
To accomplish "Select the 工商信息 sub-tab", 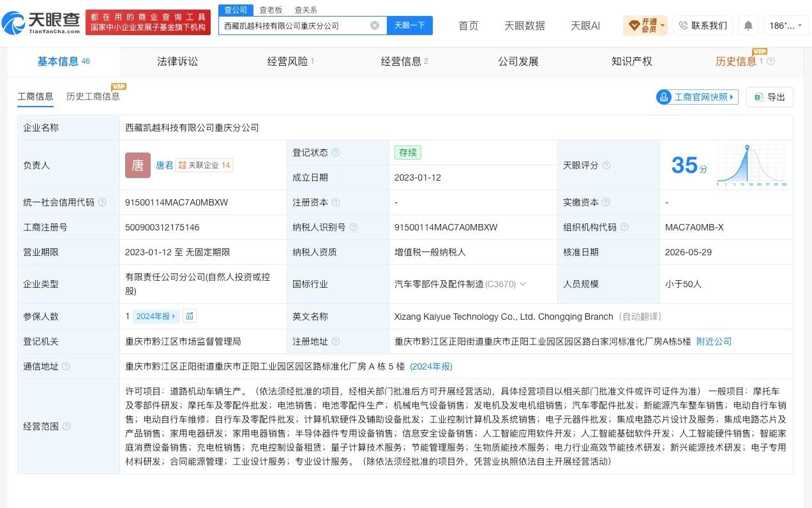I will click(x=35, y=96).
